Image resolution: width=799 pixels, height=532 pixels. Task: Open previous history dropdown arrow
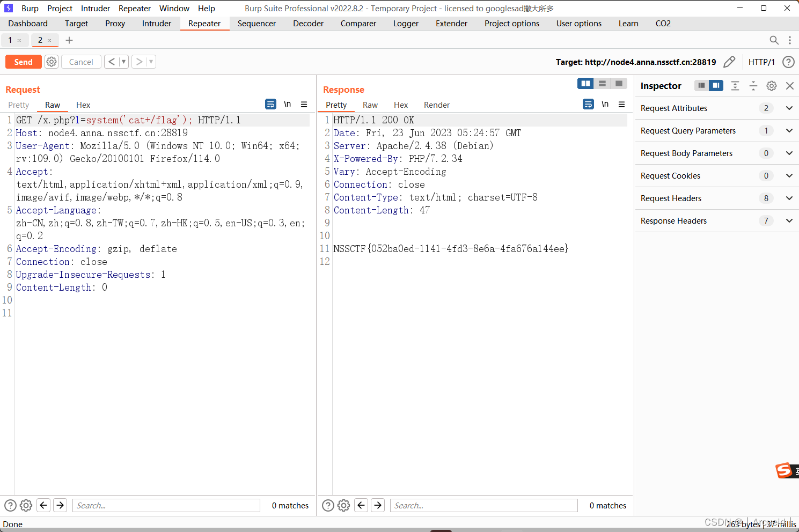coord(123,62)
